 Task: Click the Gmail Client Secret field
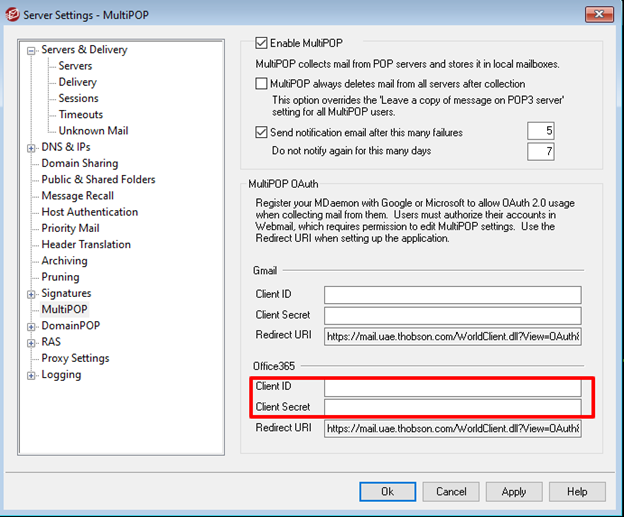(452, 316)
